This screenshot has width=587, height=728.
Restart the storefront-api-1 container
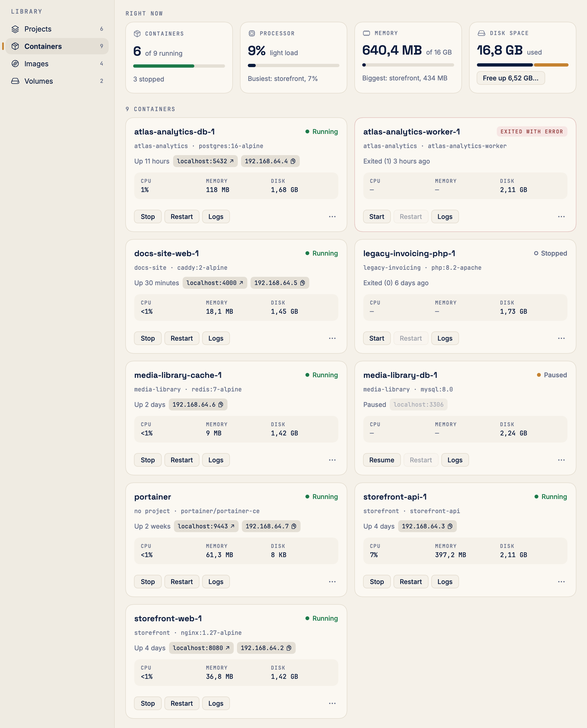coord(411,582)
